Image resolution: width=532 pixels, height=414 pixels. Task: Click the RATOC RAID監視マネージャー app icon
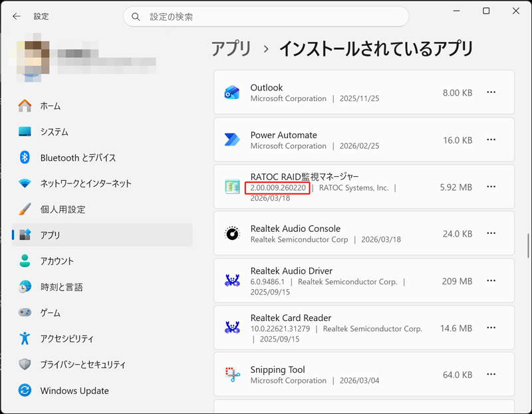point(231,187)
